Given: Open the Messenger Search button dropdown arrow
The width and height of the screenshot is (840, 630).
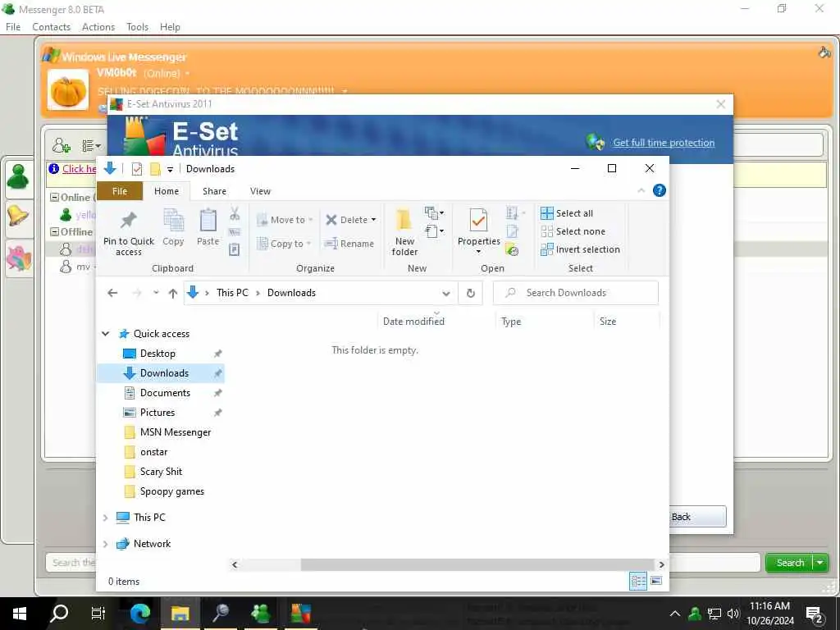Looking at the screenshot, I should point(819,563).
